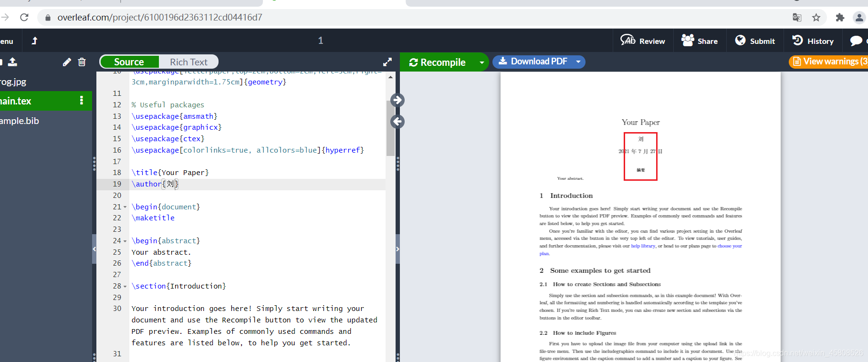Viewport: 868px width, 362px height.
Task: Click the \usepackage{ctex} line
Action: (168, 139)
